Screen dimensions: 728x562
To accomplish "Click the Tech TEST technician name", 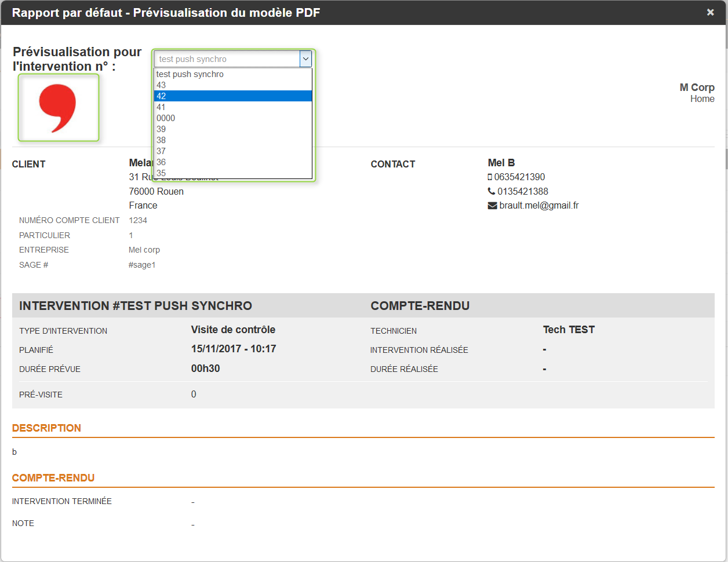I will tap(569, 330).
